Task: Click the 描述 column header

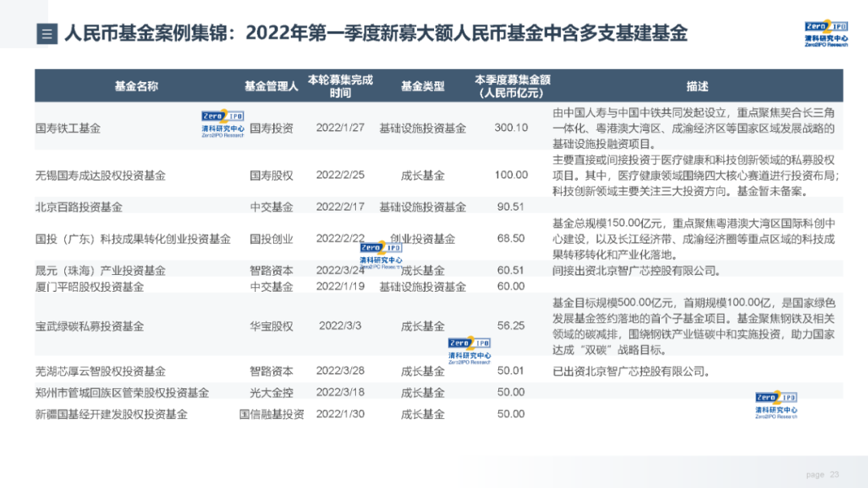Action: coord(697,86)
